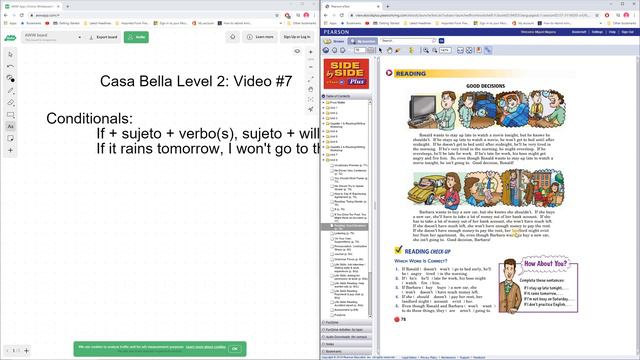The width and height of the screenshot is (640, 360).
Task: Click Bookmark link in Pearson header
Action: click(579, 32)
